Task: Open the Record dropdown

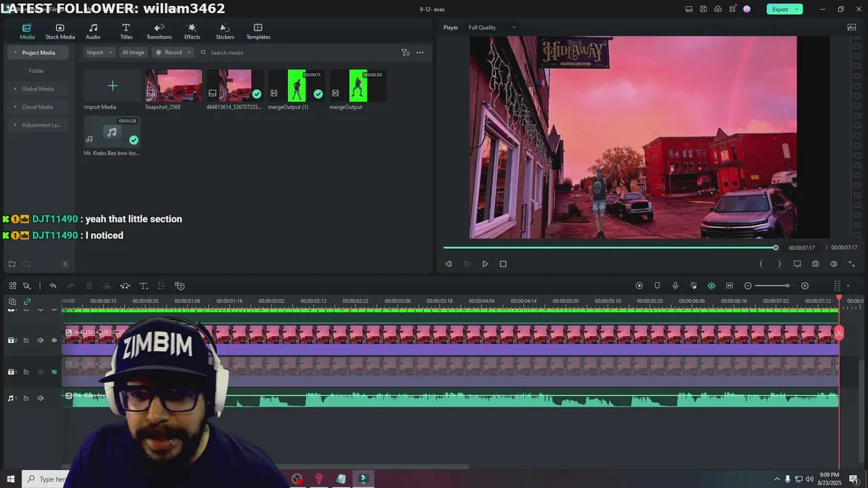Action: (174, 52)
